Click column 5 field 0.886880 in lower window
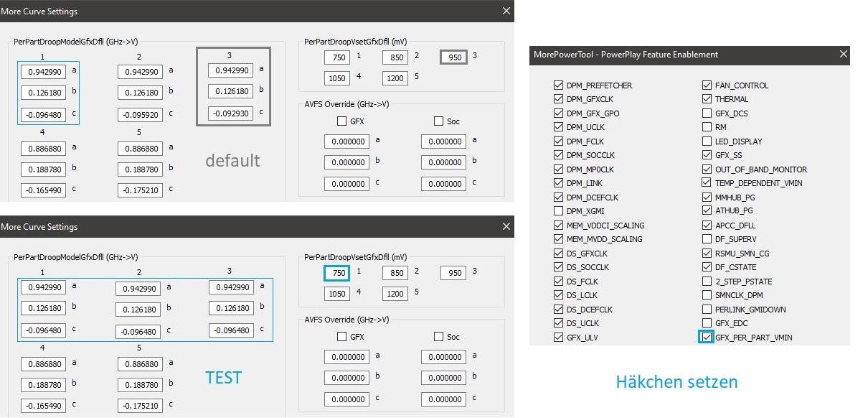Viewport: 868px width, 418px height. point(141,364)
